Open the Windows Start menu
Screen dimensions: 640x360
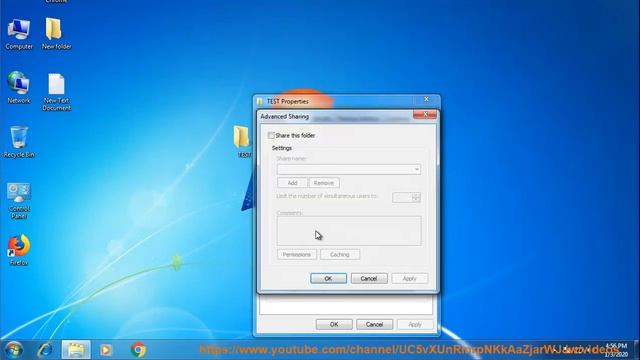click(x=14, y=350)
